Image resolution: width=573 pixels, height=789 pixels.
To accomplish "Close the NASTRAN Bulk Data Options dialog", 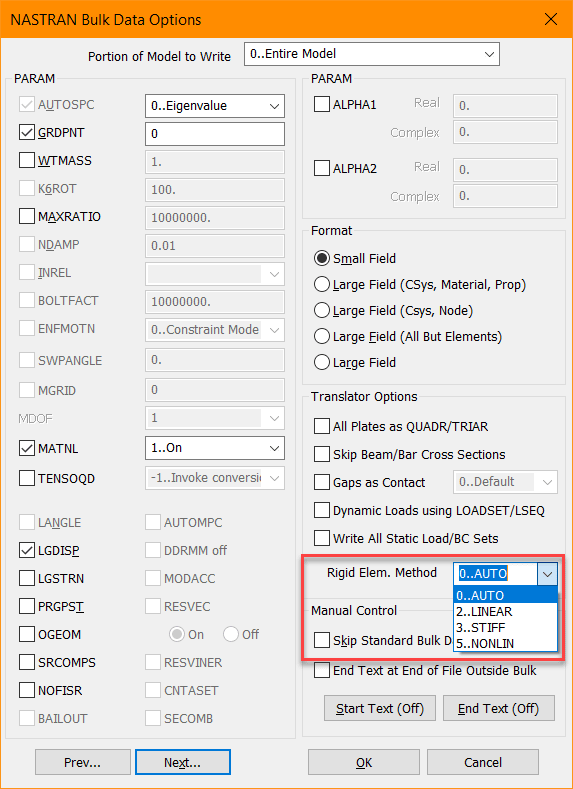I will (x=551, y=19).
